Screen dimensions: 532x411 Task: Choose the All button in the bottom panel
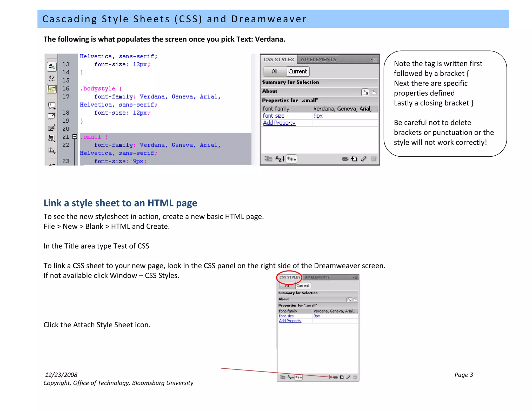click(x=287, y=286)
